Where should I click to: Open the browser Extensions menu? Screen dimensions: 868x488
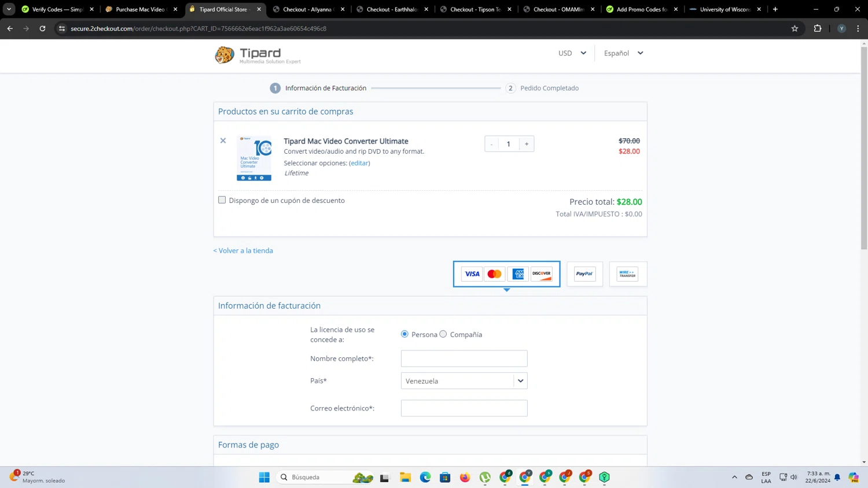[x=818, y=28]
